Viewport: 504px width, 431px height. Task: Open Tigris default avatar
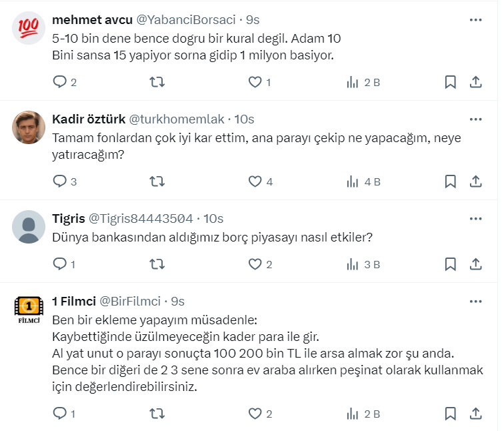pos(28,226)
